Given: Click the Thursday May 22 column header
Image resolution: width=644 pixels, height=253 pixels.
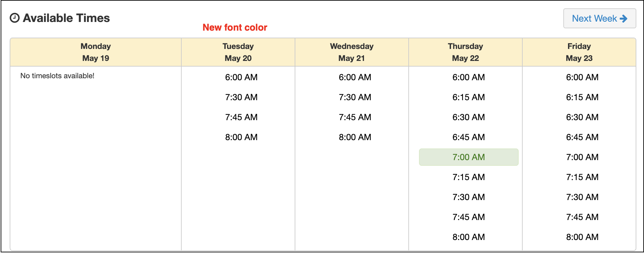Looking at the screenshot, I should click(465, 52).
